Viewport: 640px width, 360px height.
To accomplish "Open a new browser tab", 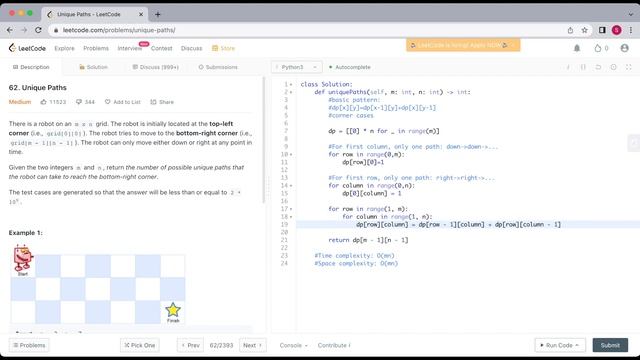I will [158, 14].
